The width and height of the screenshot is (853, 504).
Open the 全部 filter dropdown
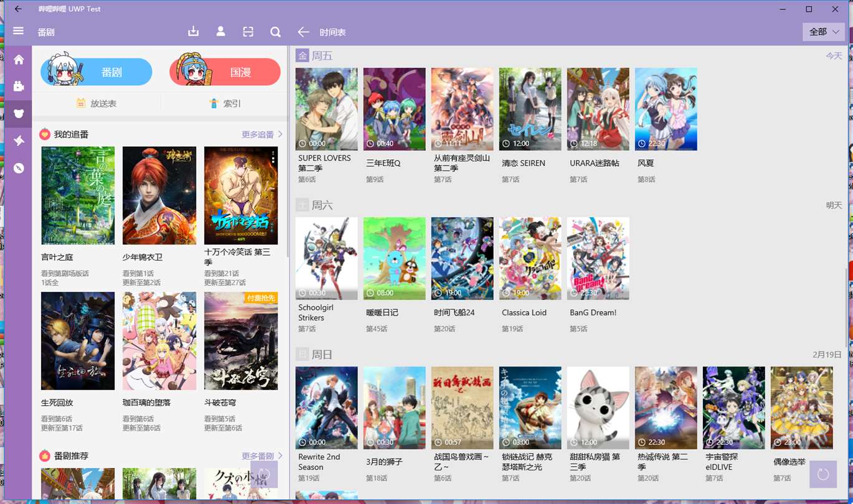point(823,32)
